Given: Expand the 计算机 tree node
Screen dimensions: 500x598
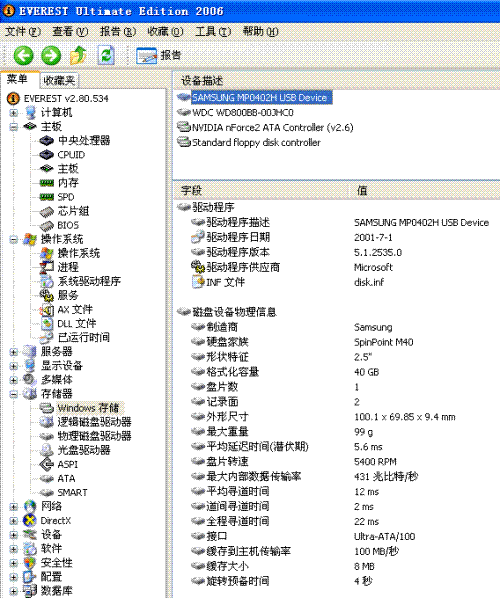Looking at the screenshot, I should (x=13, y=113).
